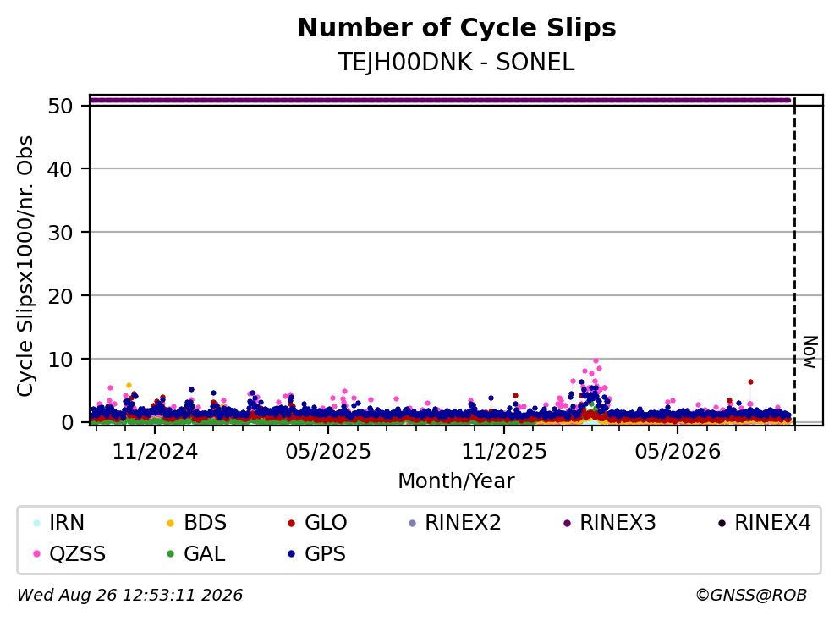The image size is (840, 621).
Task: Click the QZSS pink legend marker
Action: coord(36,554)
